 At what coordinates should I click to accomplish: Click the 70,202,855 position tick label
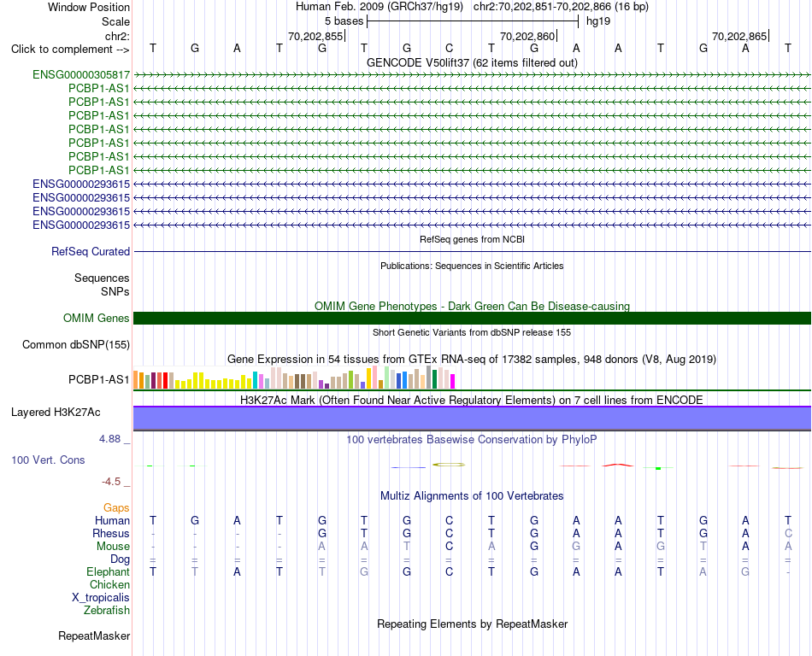(315, 36)
